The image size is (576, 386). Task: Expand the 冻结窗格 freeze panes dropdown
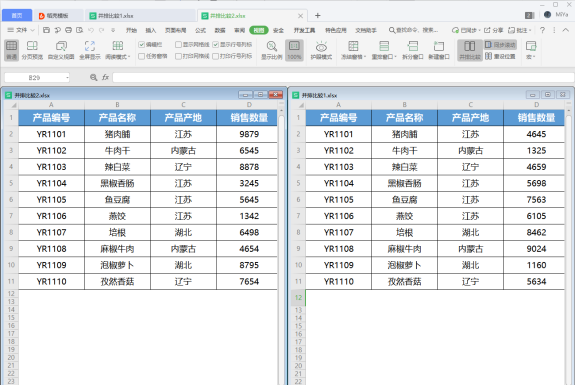tap(364, 57)
